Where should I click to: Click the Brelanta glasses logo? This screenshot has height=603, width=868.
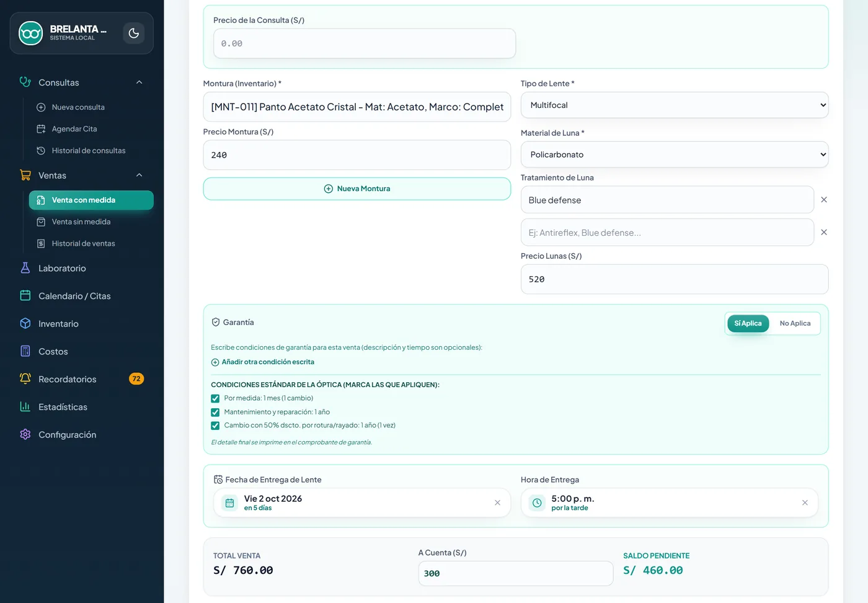tap(30, 33)
